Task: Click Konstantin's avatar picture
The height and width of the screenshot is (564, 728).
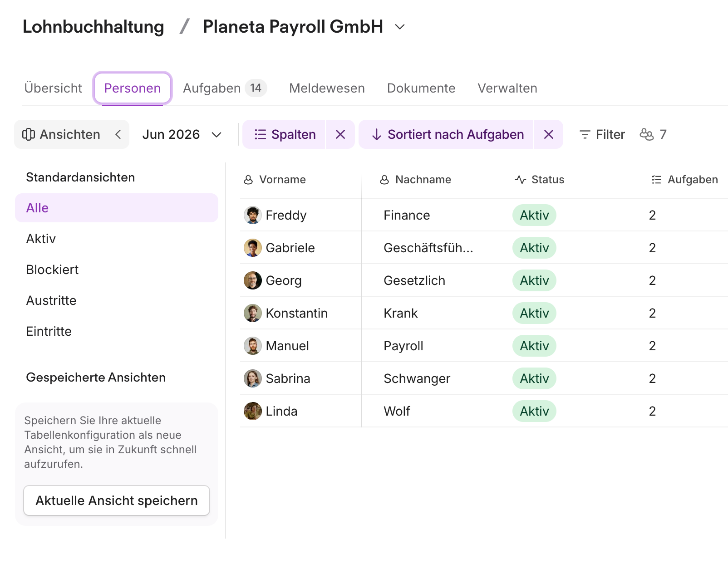Action: [x=253, y=313]
